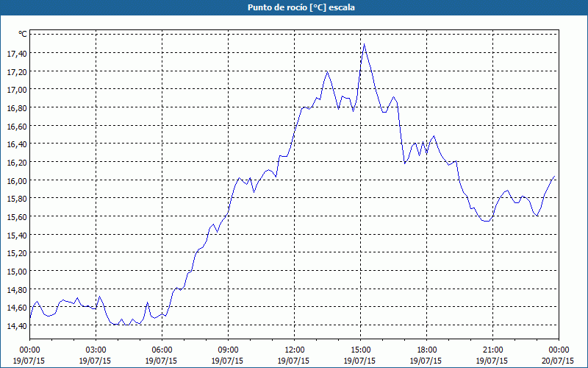This screenshot has width=588, height=368.
Task: Click the 09:00 time axis label
Action: point(228,350)
